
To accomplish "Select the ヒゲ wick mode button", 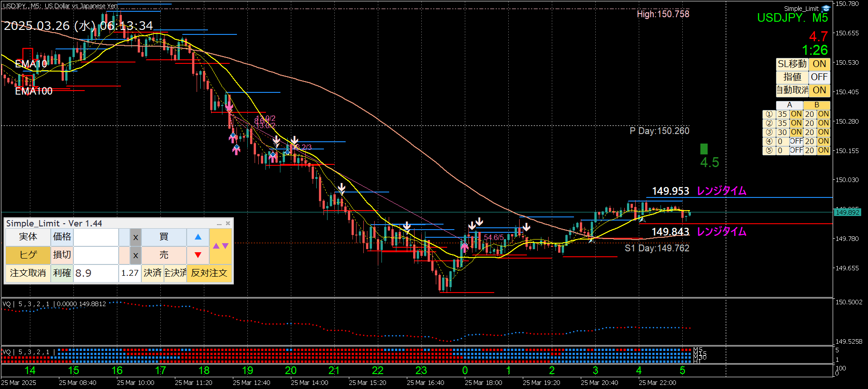I will [x=28, y=255].
